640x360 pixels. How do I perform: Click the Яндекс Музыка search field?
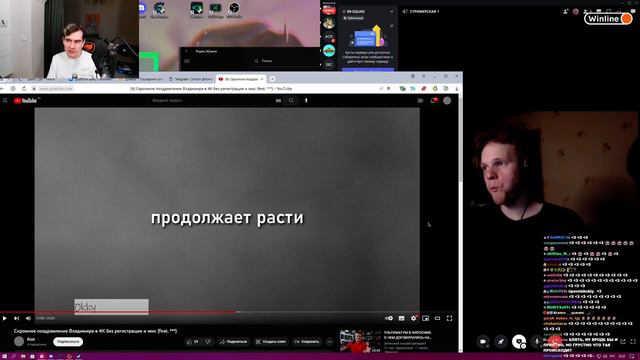[286, 61]
